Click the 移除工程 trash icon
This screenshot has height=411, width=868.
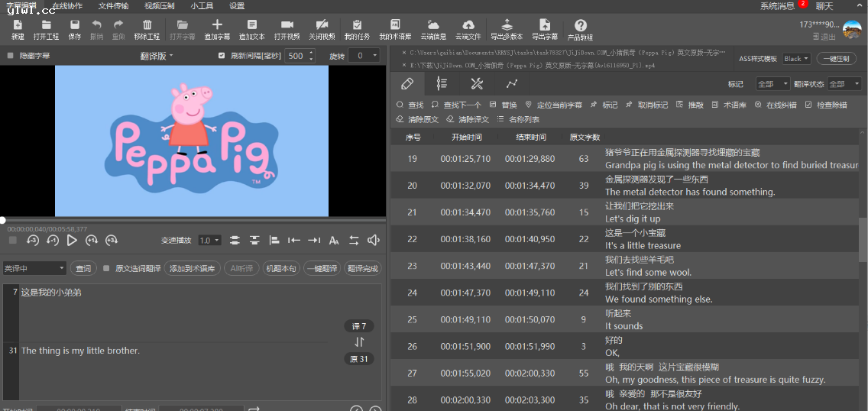coord(147,25)
